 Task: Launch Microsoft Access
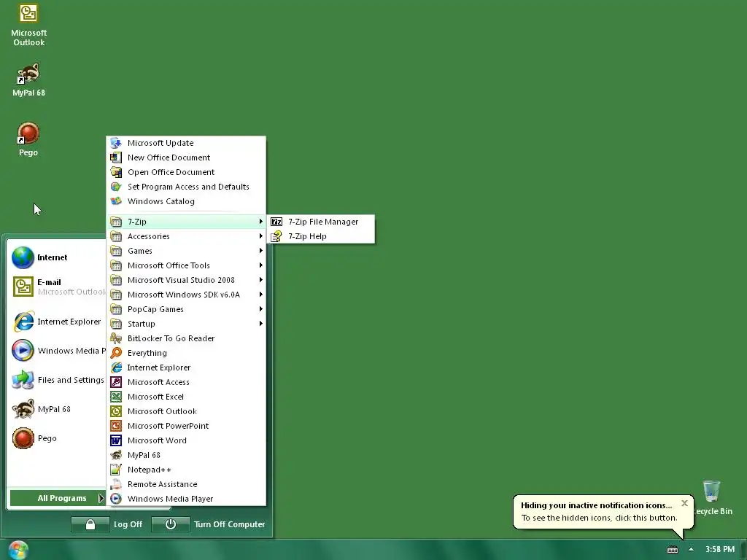click(x=186, y=382)
